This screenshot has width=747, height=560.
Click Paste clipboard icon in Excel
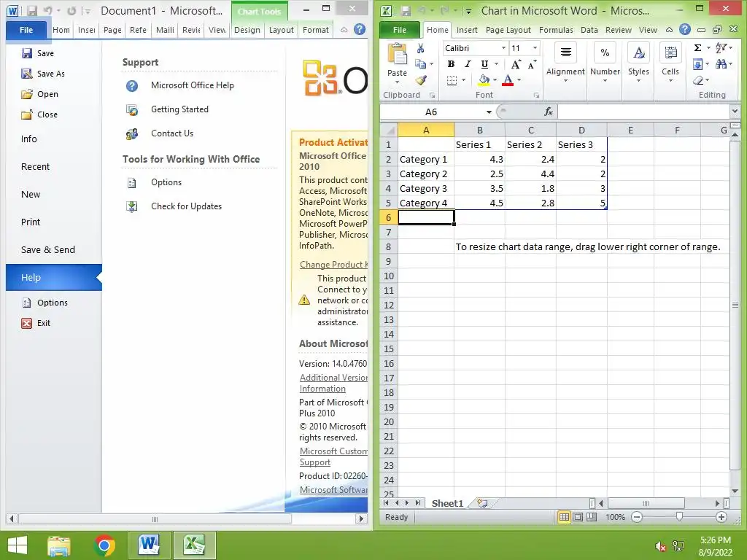(x=397, y=53)
